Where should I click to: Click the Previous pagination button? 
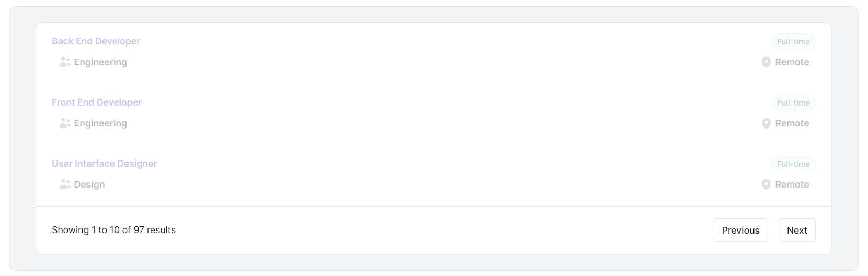point(740,231)
